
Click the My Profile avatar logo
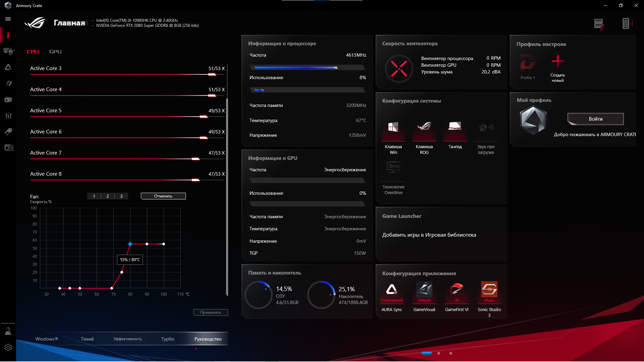coord(533,120)
